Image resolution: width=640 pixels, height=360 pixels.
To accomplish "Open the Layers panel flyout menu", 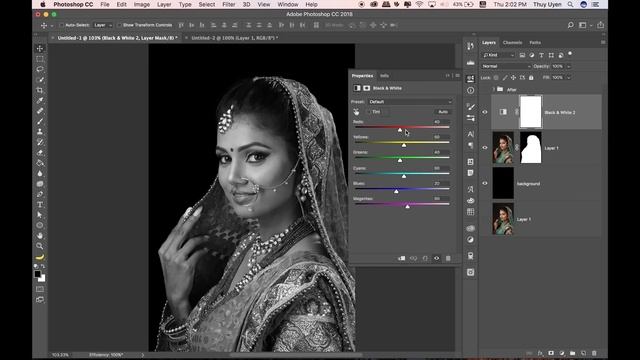I will pyautogui.click(x=603, y=42).
